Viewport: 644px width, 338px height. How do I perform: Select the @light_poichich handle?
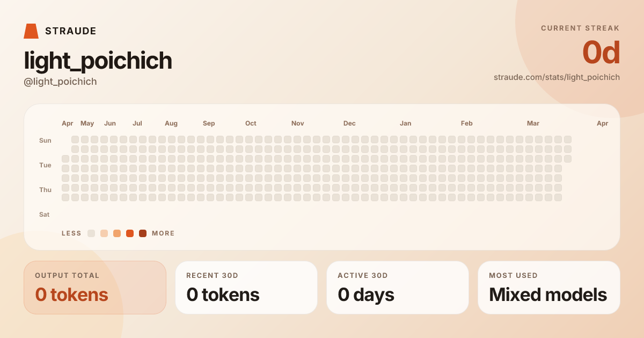tap(60, 82)
